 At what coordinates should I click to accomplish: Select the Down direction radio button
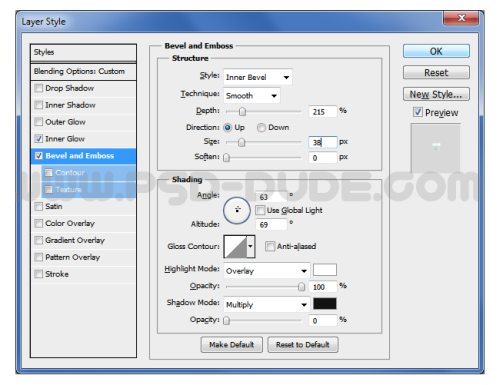tap(261, 128)
